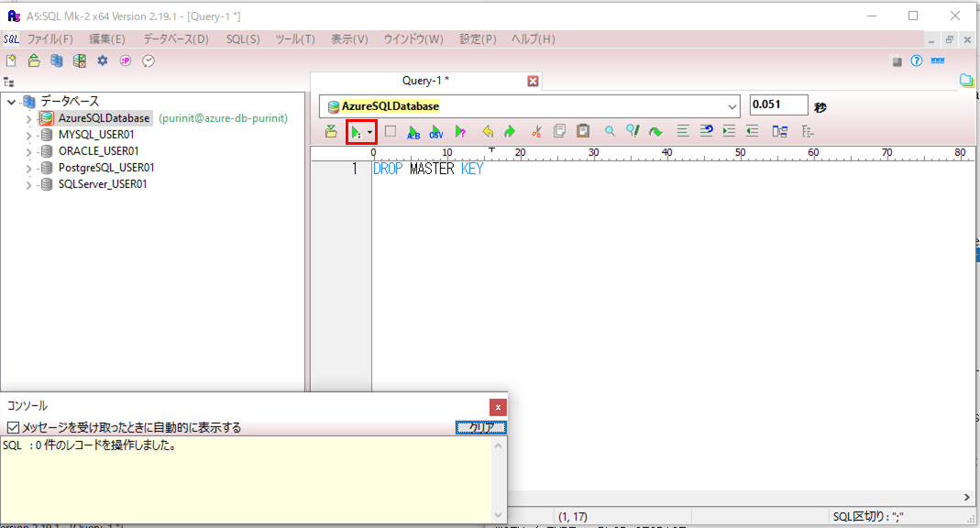Click the green curved find-next arrow icon
Viewport: 980px width, 528px height.
coord(655,131)
